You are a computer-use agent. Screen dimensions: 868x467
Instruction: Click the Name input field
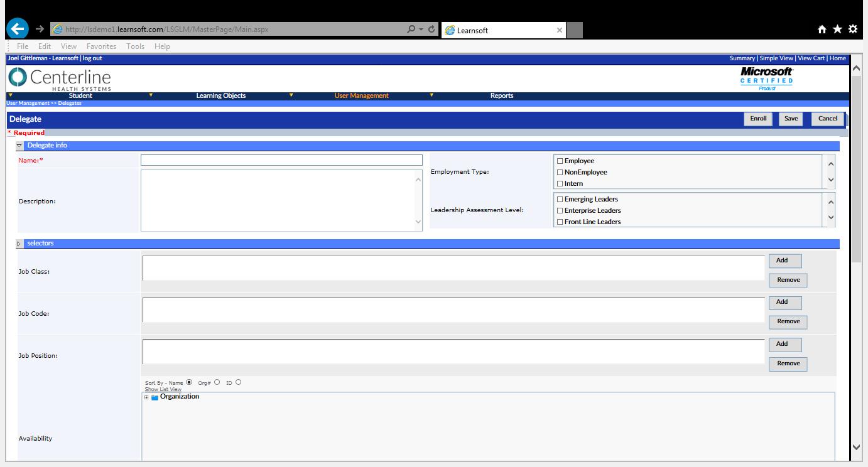point(281,161)
